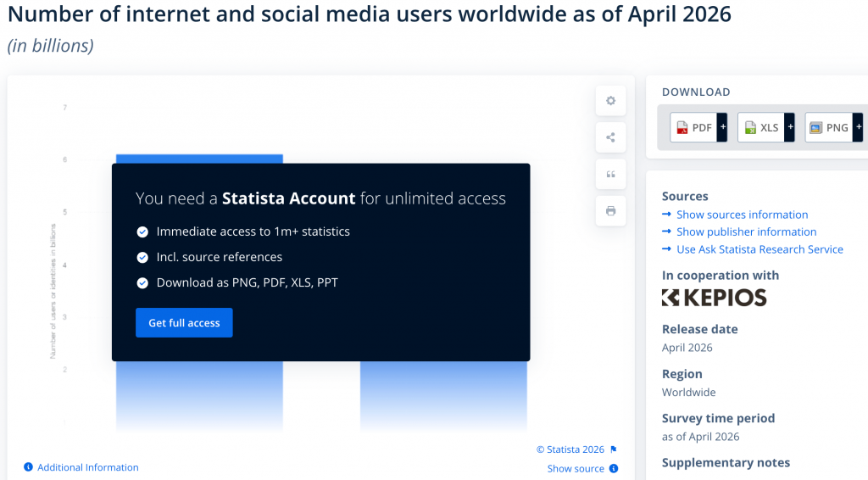Open Use Ask Statista Research Service link
Viewport: 868px width, 480px height.
pos(759,249)
